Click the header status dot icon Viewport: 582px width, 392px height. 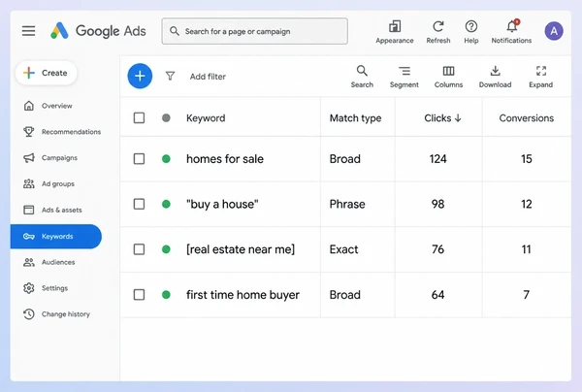166,118
